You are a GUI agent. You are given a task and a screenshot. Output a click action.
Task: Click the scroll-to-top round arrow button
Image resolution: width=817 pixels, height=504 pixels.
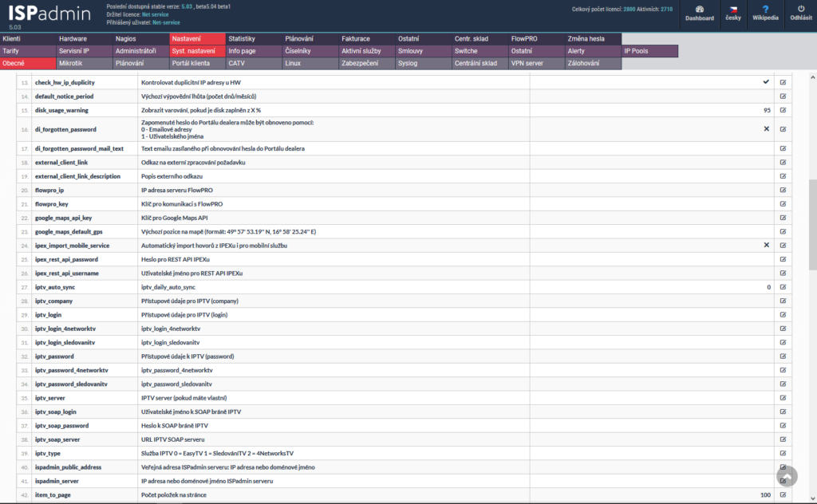[787, 476]
